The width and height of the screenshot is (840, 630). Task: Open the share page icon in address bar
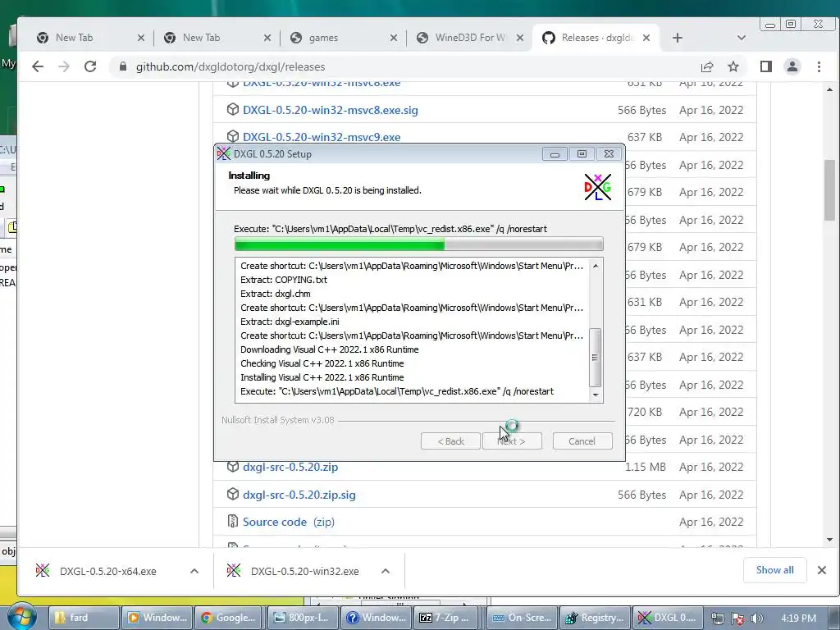point(706,66)
